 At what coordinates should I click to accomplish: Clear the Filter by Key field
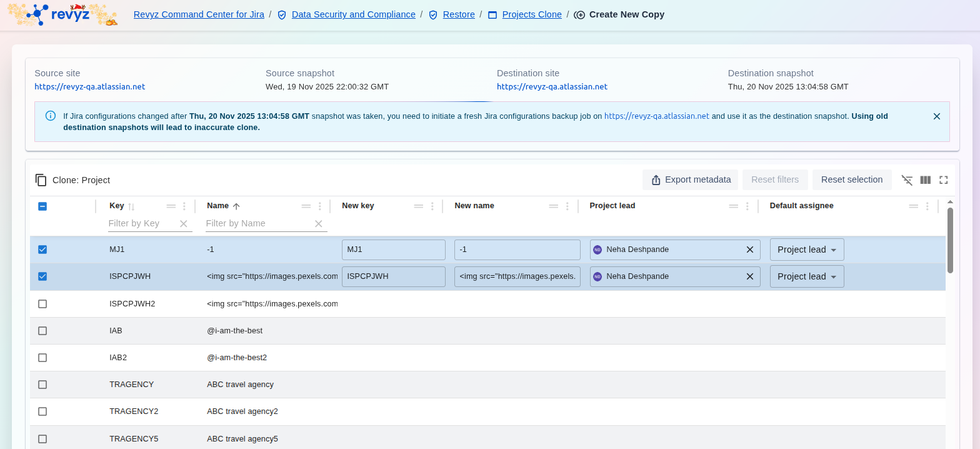point(184,224)
